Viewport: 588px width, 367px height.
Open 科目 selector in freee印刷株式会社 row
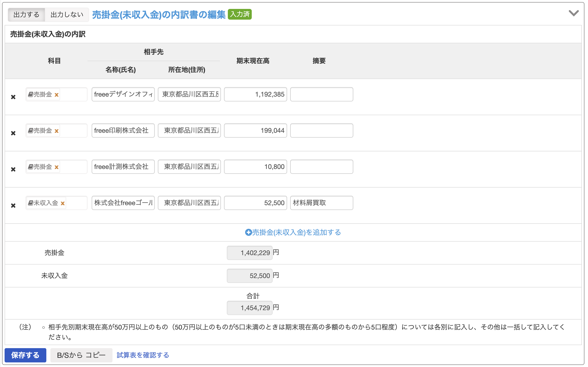[57, 130]
